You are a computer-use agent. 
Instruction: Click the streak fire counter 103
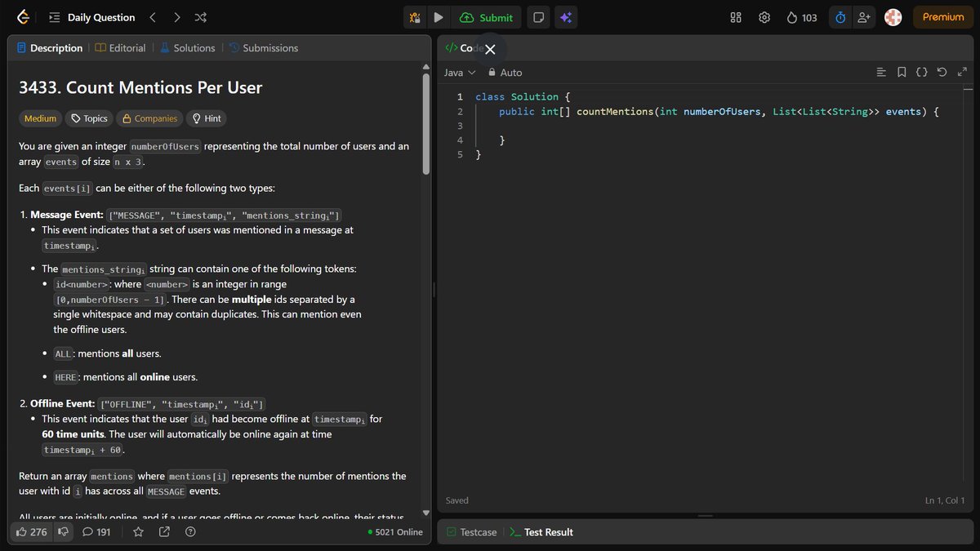(802, 17)
